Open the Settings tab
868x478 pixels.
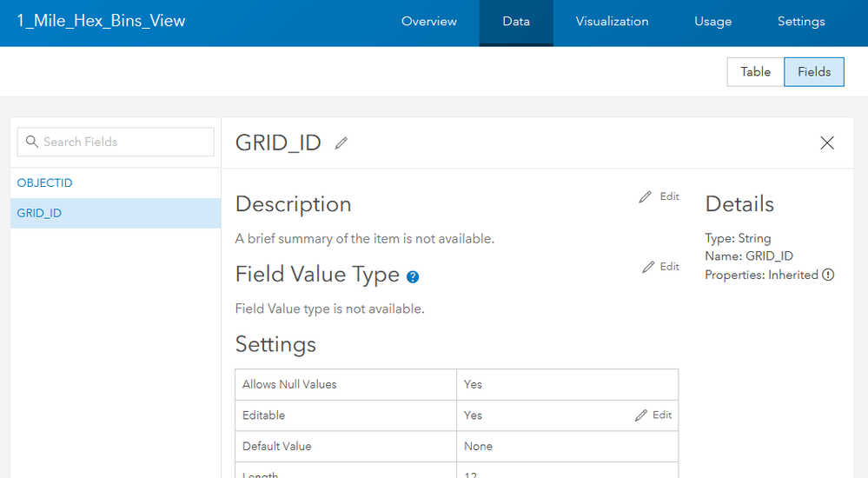click(x=801, y=22)
